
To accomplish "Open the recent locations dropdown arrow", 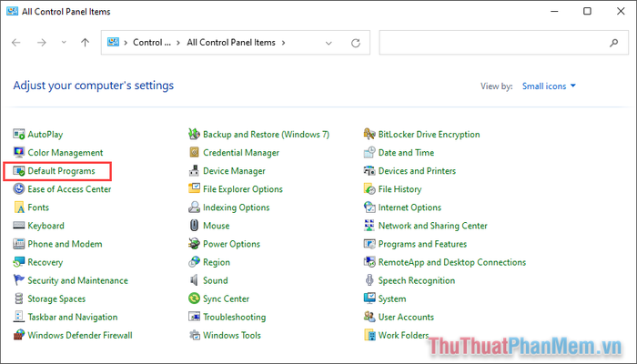I will click(x=64, y=42).
